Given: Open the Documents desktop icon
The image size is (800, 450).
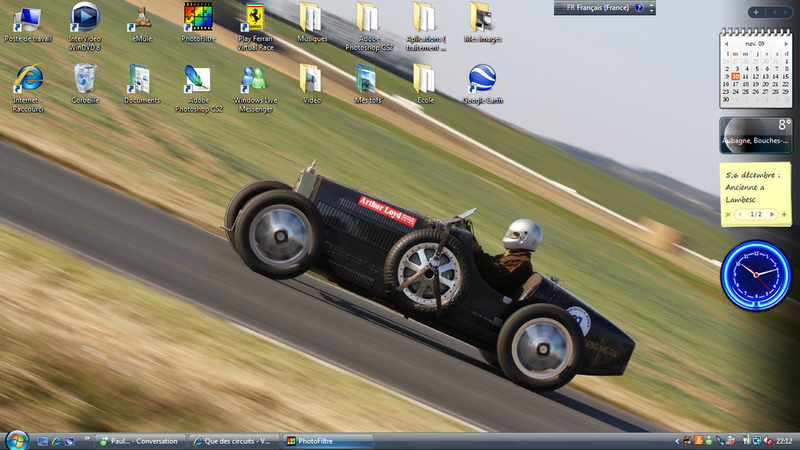Looking at the screenshot, I should click(141, 84).
